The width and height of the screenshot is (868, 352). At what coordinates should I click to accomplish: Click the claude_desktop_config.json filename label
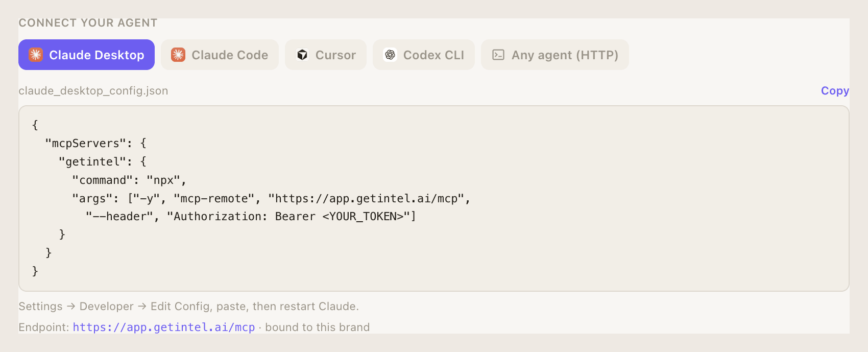pyautogui.click(x=93, y=91)
